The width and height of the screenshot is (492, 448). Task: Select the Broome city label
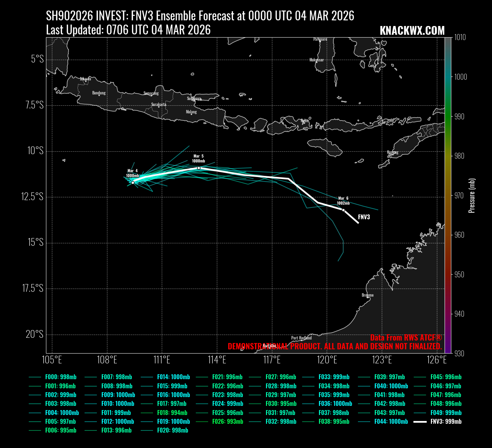coord(367,295)
